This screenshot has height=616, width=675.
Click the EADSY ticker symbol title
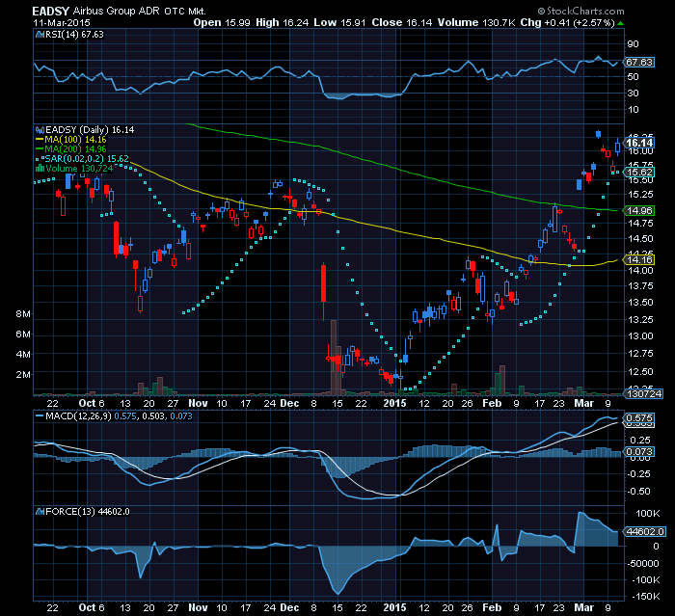pyautogui.click(x=51, y=12)
